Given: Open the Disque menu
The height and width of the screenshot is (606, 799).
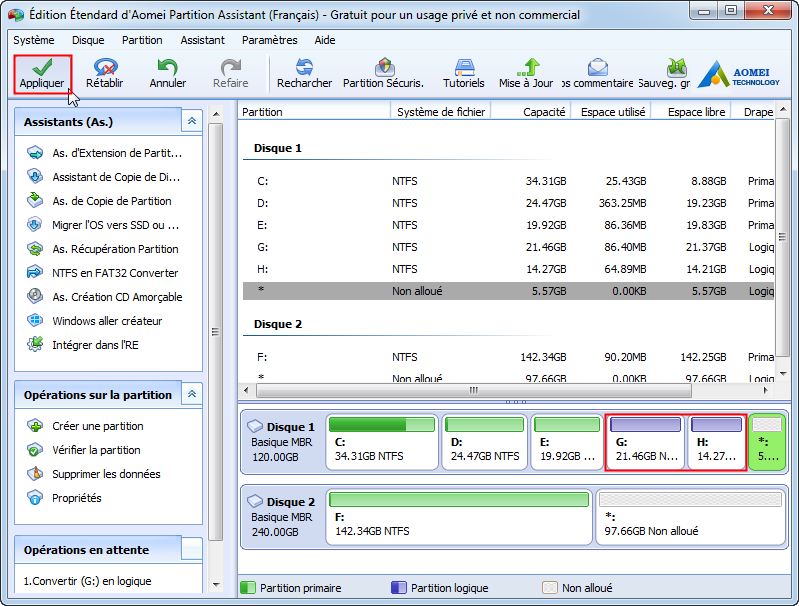Looking at the screenshot, I should (88, 40).
